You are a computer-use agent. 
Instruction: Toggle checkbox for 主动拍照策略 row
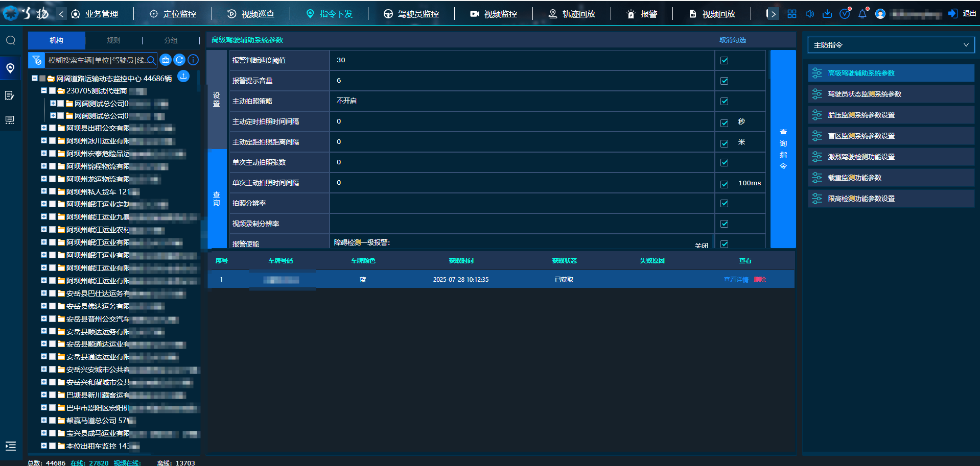(724, 101)
